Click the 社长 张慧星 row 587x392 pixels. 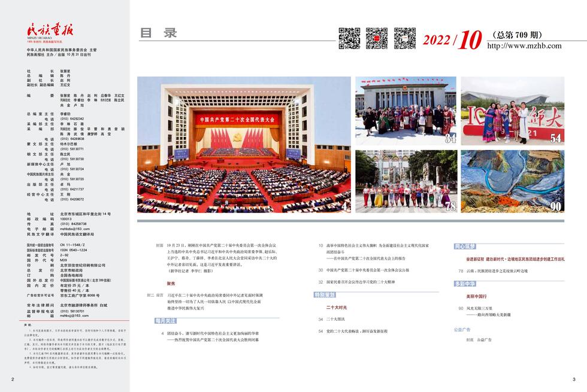click(x=49, y=71)
